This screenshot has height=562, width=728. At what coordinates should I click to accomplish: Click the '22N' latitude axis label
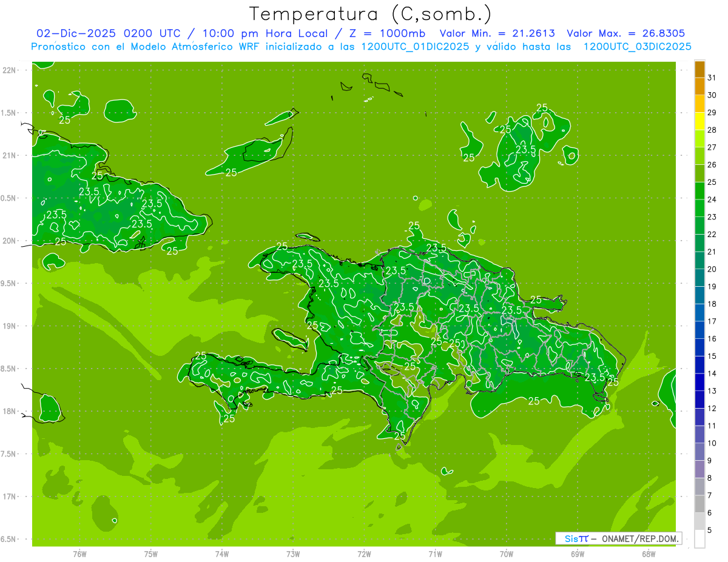coord(9,70)
